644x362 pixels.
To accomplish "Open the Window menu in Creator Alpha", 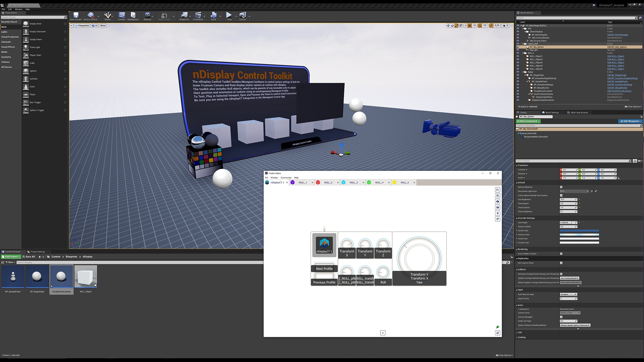I will click(274, 178).
